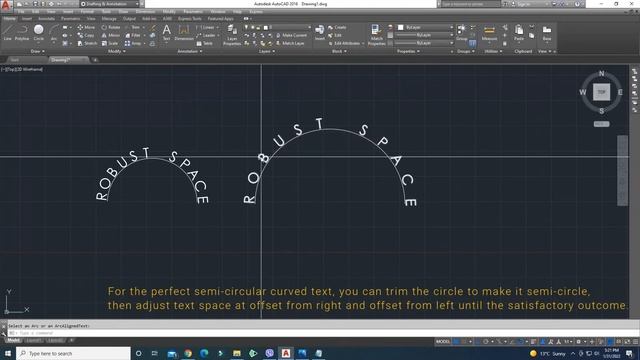Open the ByLayer linetype dropdown

[424, 43]
